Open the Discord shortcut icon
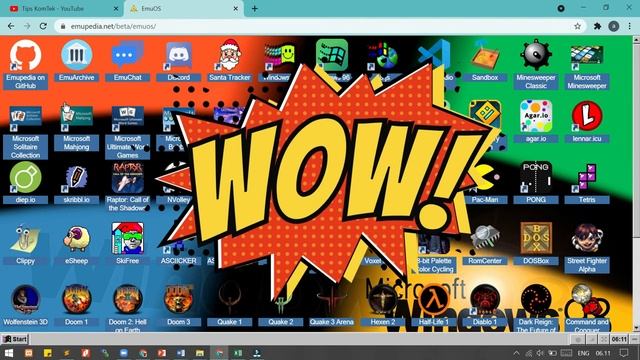This screenshot has height=360, width=640. tap(178, 60)
